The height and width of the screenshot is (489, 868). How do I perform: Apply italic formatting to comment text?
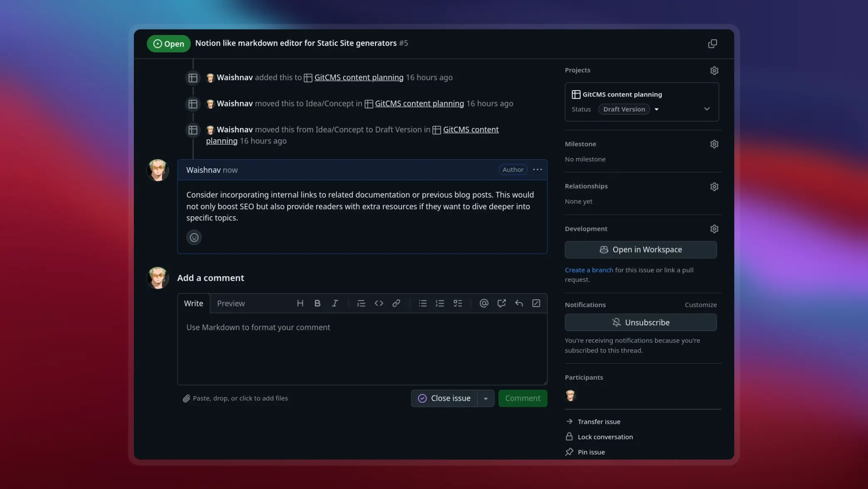[x=335, y=303]
